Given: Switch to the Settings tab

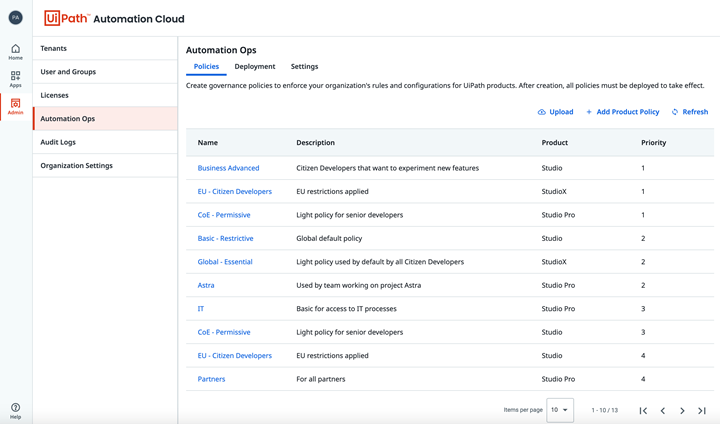Looking at the screenshot, I should [x=304, y=67].
